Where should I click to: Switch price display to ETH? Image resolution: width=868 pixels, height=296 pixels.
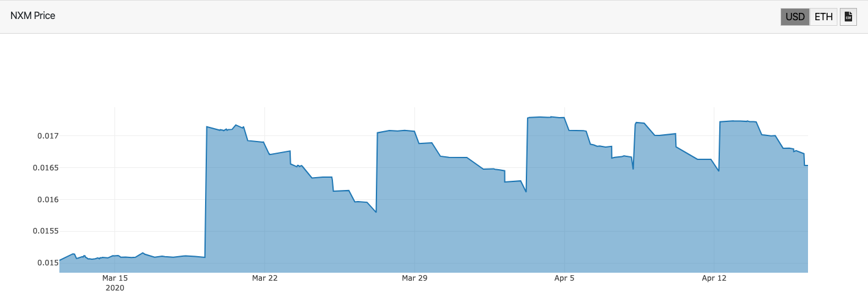823,17
